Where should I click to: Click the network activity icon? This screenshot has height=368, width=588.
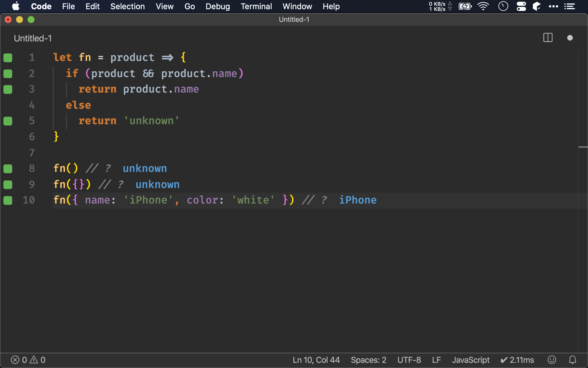click(439, 6)
